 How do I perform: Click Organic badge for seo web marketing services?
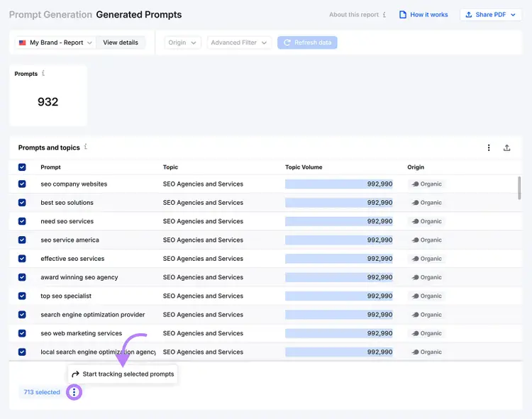426,333
